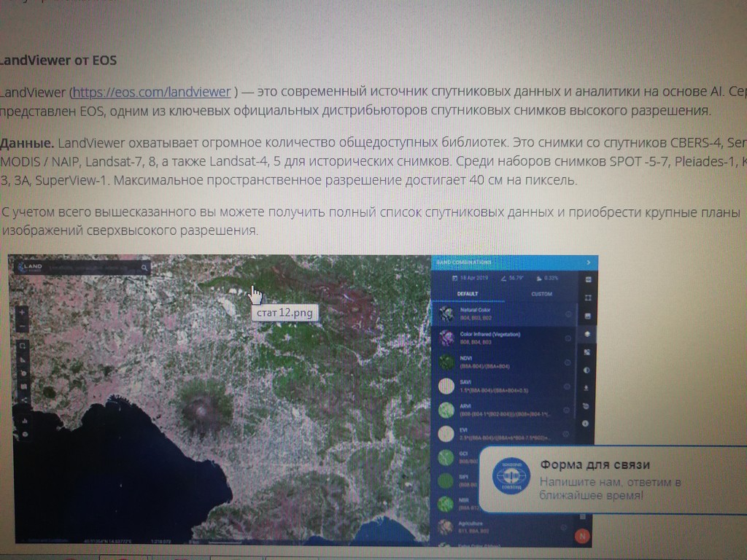Viewport: 747px width, 560px height.
Task: Click the topmost icon in right sidebar
Action: pos(589,279)
